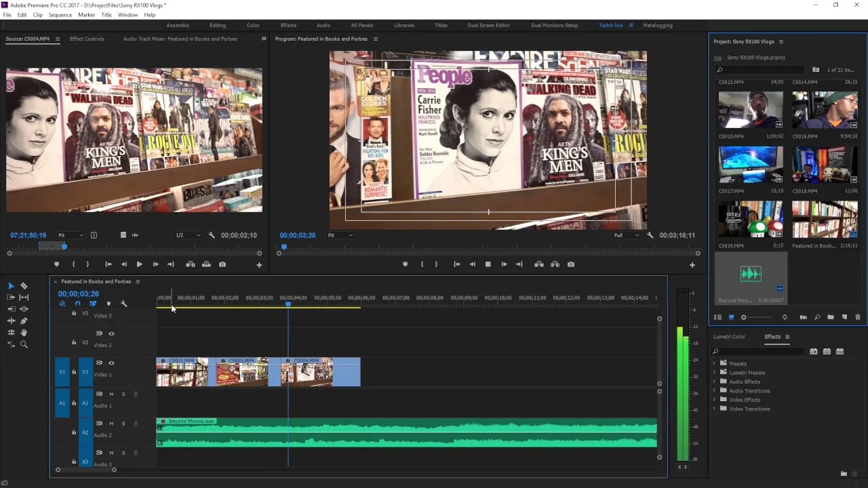Mute Audio 1 track
Image resolution: width=868 pixels, height=488 pixels.
tap(111, 394)
